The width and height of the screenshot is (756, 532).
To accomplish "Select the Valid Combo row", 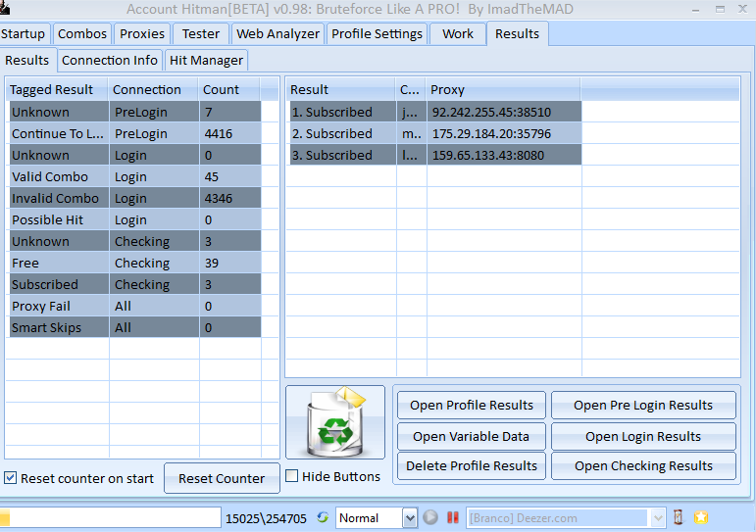I will (x=135, y=177).
